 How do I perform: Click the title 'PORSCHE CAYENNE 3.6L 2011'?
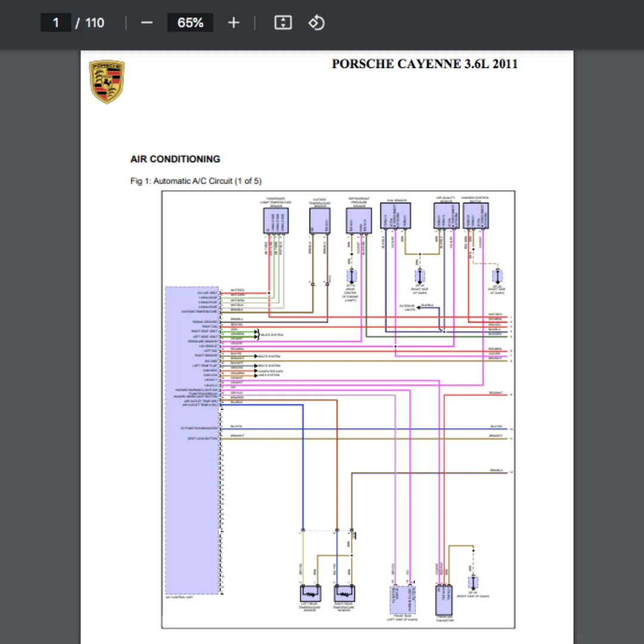pyautogui.click(x=425, y=64)
